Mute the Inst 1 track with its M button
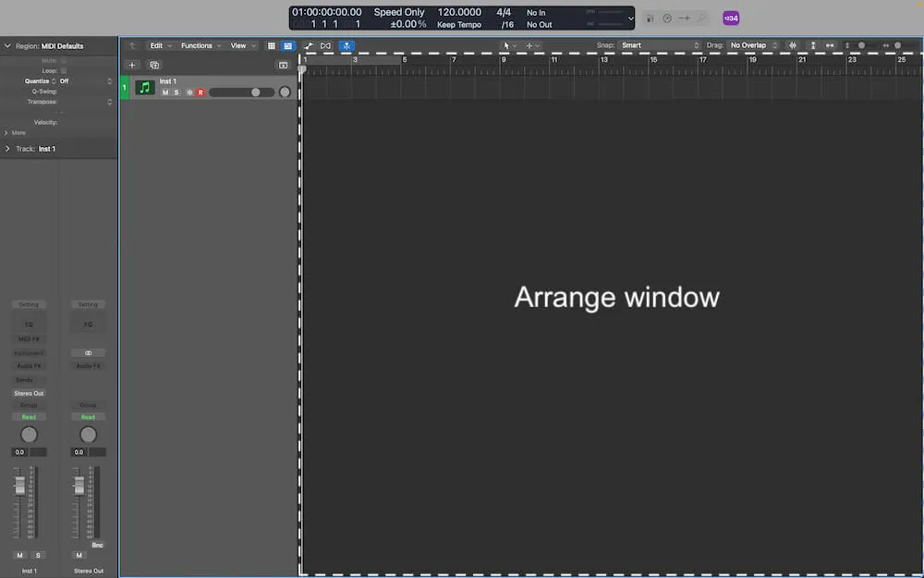 (165, 92)
